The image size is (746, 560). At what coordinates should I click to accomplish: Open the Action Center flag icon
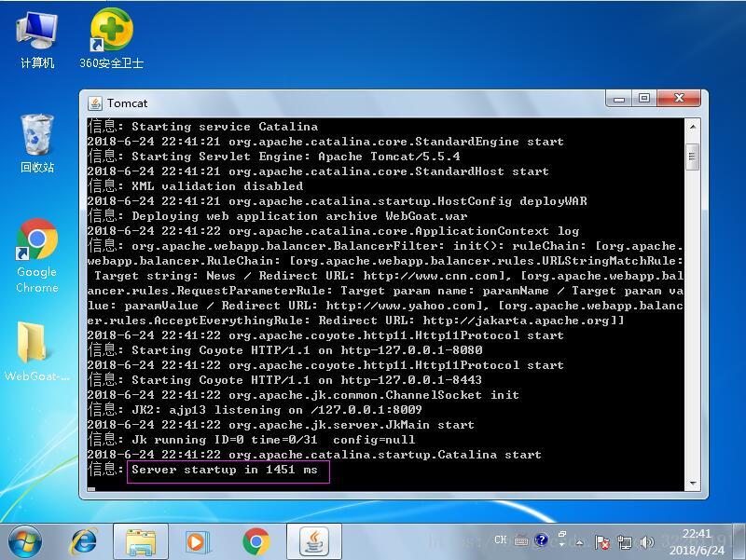pos(601,542)
